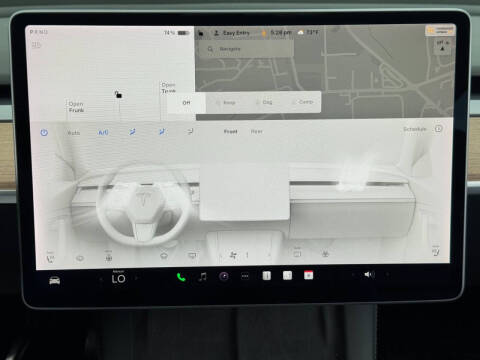Tap Open Frunk
The image size is (480, 360).
(76, 107)
